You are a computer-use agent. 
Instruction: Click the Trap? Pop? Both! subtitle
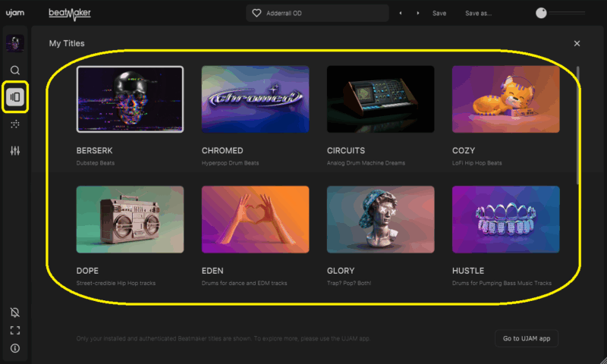point(349,283)
